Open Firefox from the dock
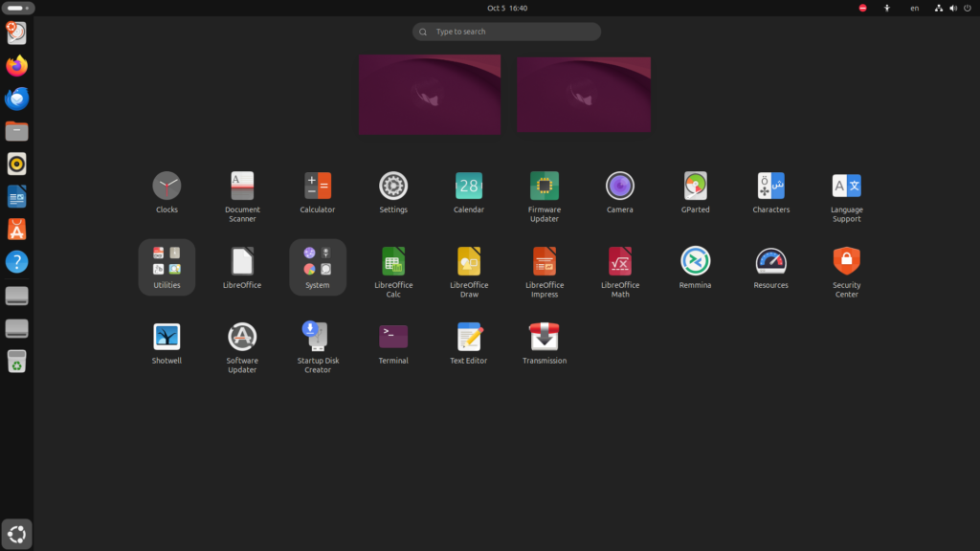980x551 pixels. click(17, 66)
